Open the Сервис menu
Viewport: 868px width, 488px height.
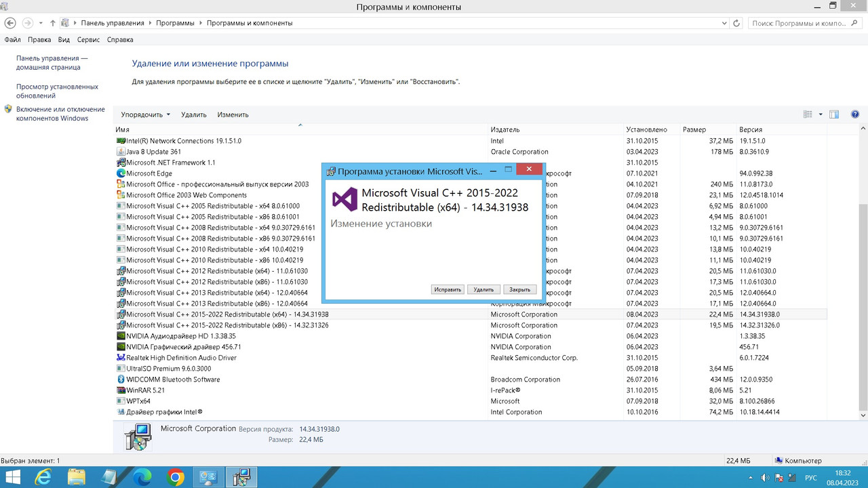pyautogui.click(x=89, y=40)
